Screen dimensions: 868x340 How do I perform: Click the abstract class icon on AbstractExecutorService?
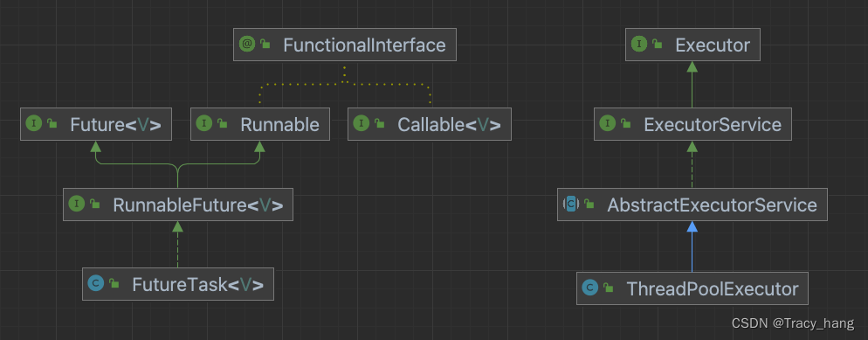tap(571, 204)
